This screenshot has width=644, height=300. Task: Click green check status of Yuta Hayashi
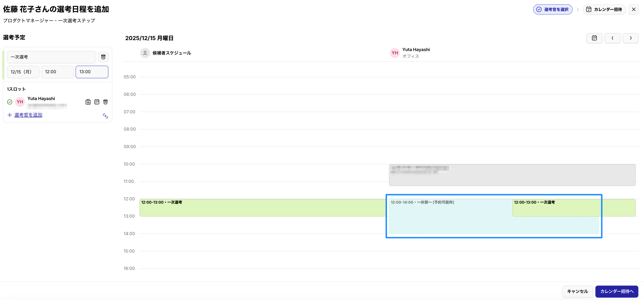pos(10,102)
